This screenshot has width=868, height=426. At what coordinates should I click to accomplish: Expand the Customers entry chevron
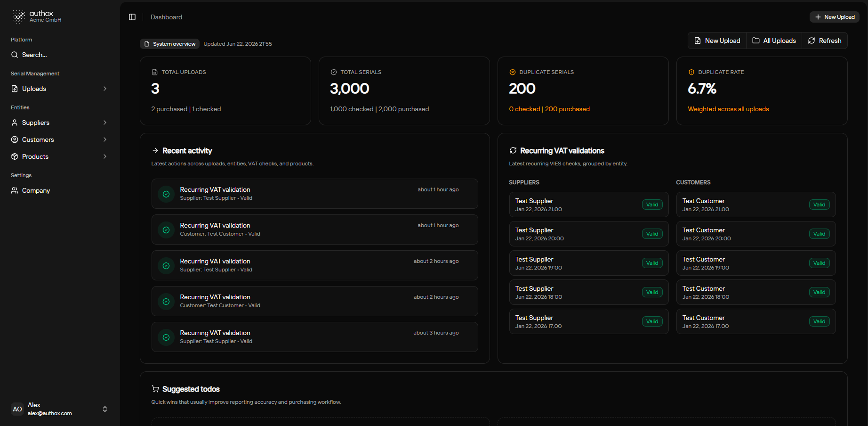[104, 139]
